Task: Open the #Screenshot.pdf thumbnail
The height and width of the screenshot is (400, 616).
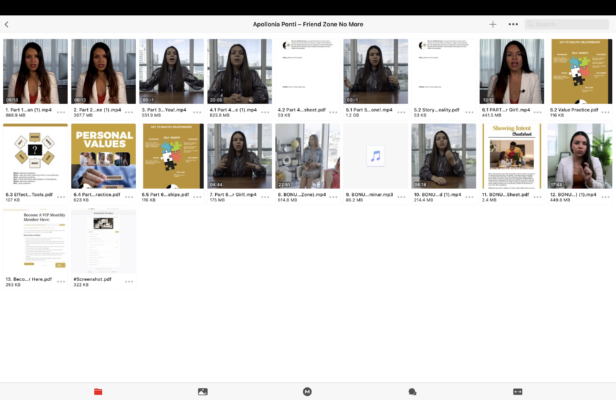Action: (x=103, y=241)
